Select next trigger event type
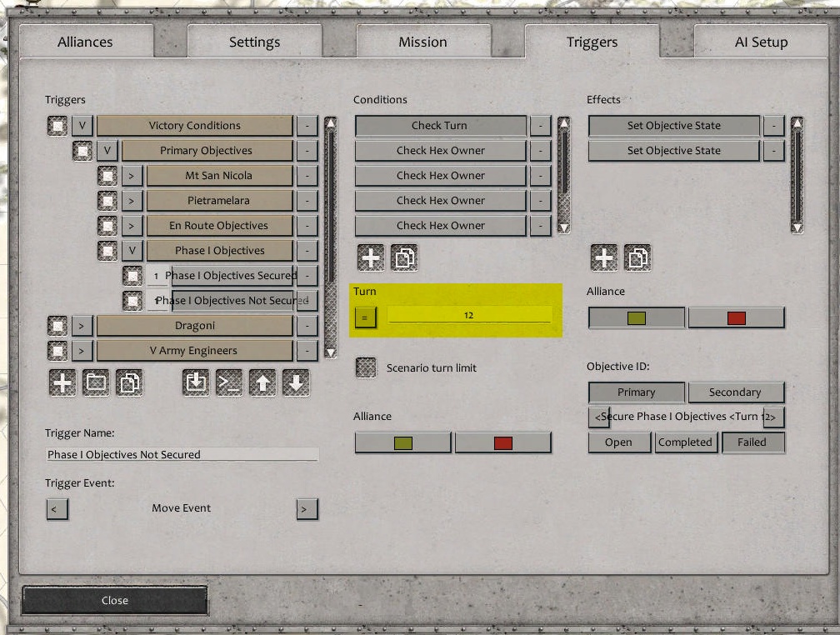840x635 pixels. click(307, 509)
